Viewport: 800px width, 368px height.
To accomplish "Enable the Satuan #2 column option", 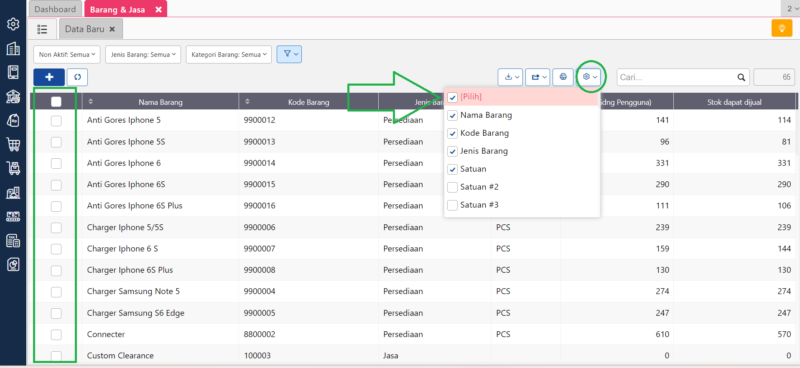I will point(452,187).
